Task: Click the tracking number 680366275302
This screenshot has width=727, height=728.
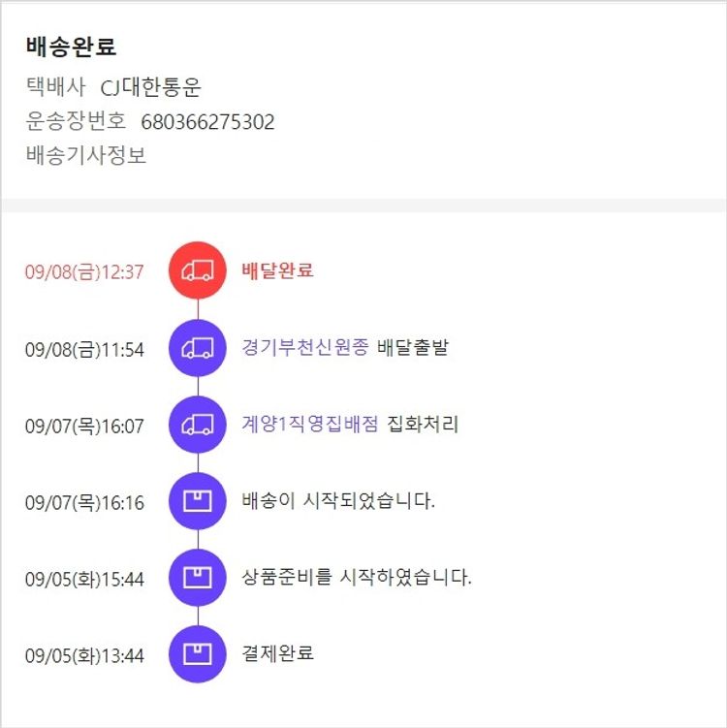Action: 207,122
